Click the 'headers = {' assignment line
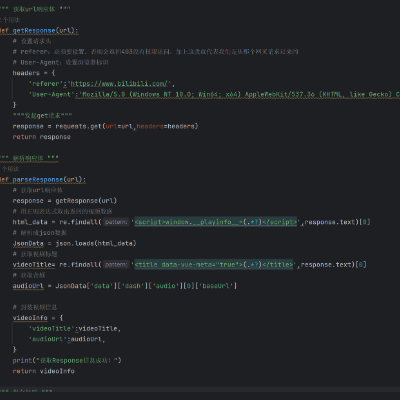The image size is (400, 400). click(34, 73)
